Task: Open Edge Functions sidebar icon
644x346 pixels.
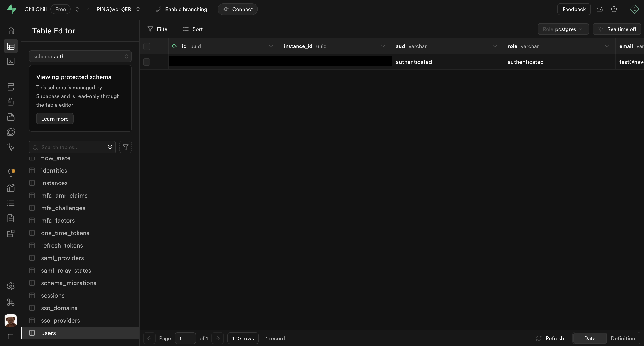Action: (x=11, y=132)
